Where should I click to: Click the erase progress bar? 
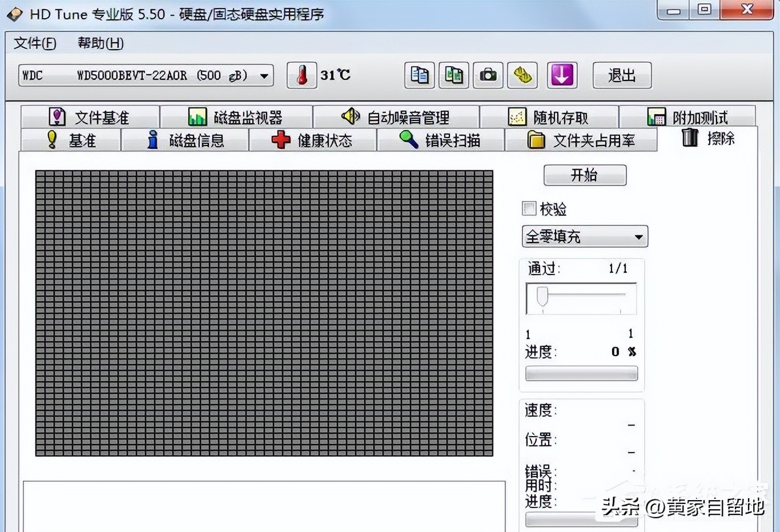pos(581,373)
